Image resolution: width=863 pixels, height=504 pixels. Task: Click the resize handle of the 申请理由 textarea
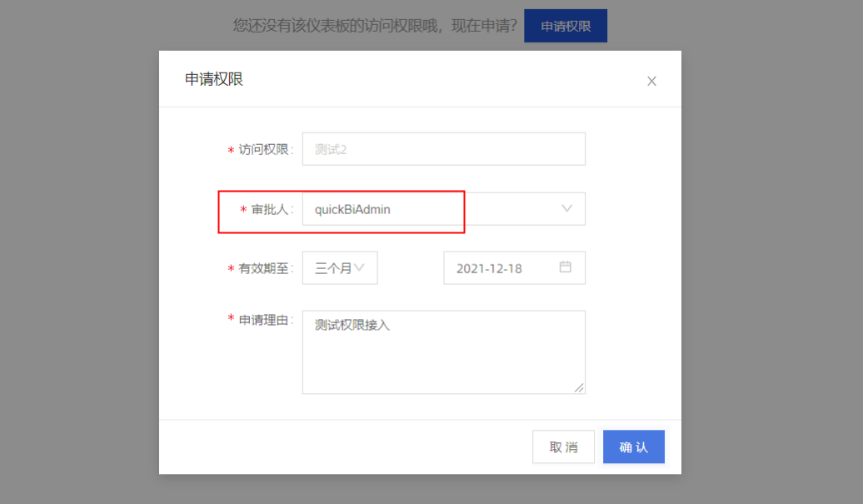[x=579, y=387]
